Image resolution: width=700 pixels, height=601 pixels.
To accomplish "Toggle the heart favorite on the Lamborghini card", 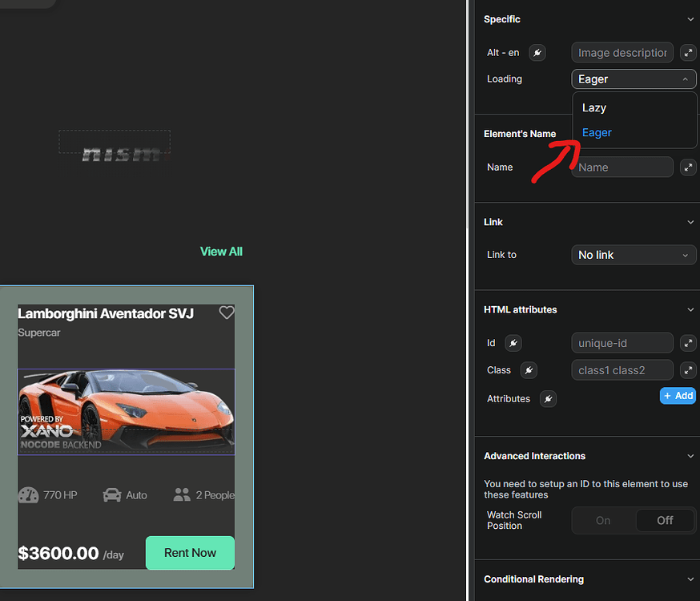I will click(227, 313).
